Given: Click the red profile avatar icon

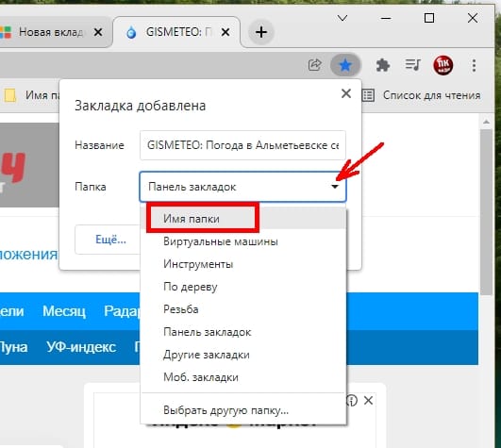Looking at the screenshot, I should (443, 65).
